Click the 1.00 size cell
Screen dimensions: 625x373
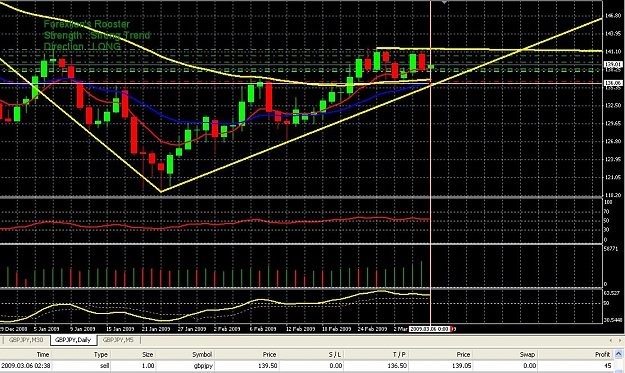[x=147, y=366]
